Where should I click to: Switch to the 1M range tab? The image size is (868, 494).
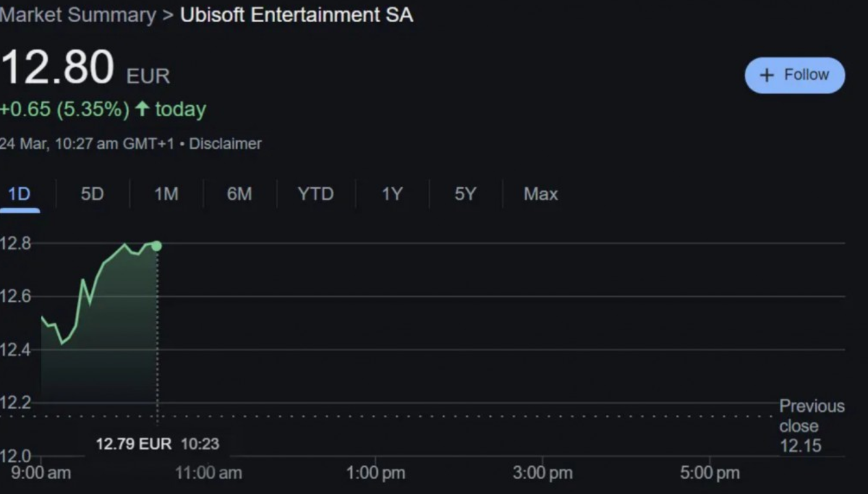click(166, 194)
